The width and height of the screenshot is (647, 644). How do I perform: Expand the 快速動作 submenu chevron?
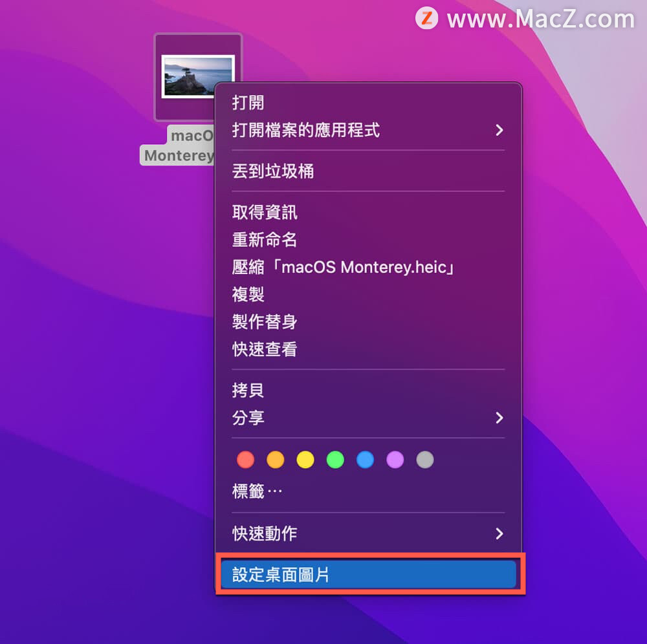coord(499,534)
